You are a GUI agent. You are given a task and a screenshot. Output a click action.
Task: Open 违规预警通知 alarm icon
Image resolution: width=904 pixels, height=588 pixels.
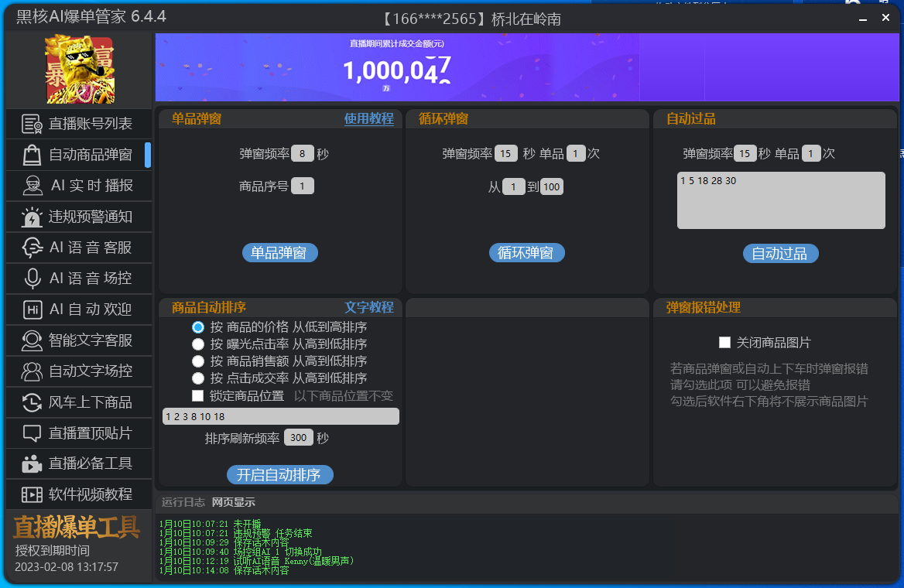click(32, 217)
